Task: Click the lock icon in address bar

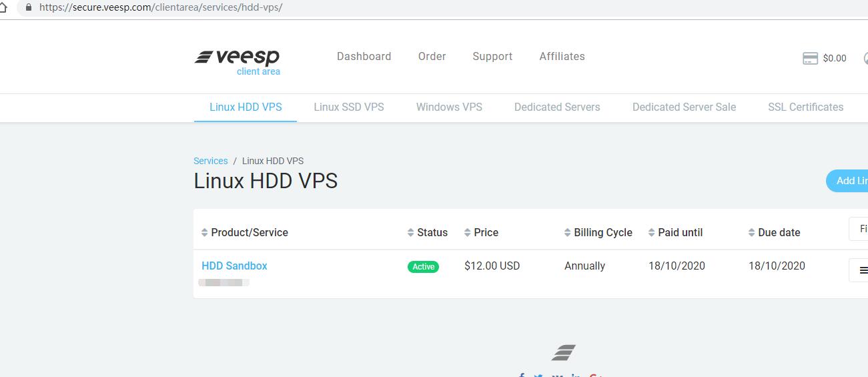Action: click(x=28, y=8)
